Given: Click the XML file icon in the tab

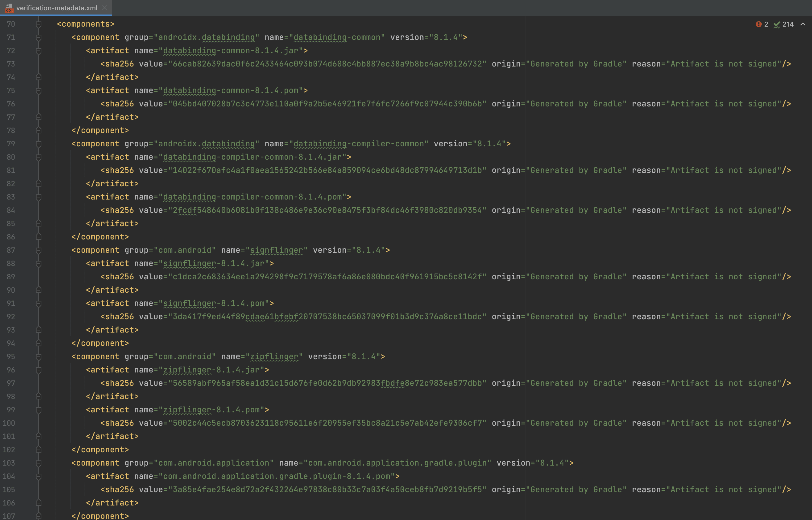Looking at the screenshot, I should (x=9, y=8).
